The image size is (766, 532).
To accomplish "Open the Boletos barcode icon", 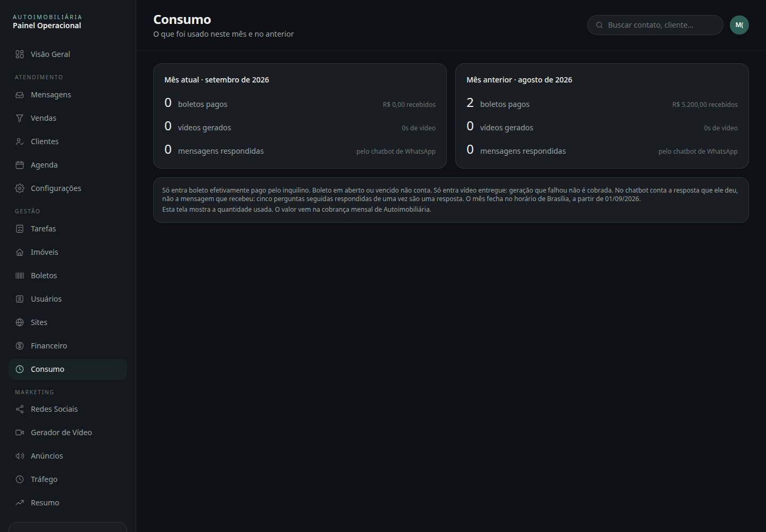I will point(20,276).
